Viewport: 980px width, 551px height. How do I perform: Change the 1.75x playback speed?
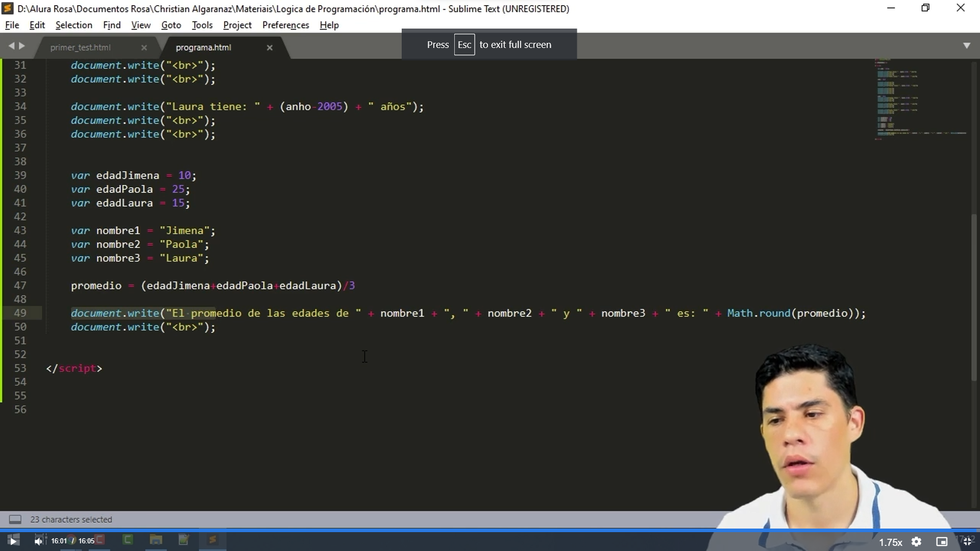point(890,542)
